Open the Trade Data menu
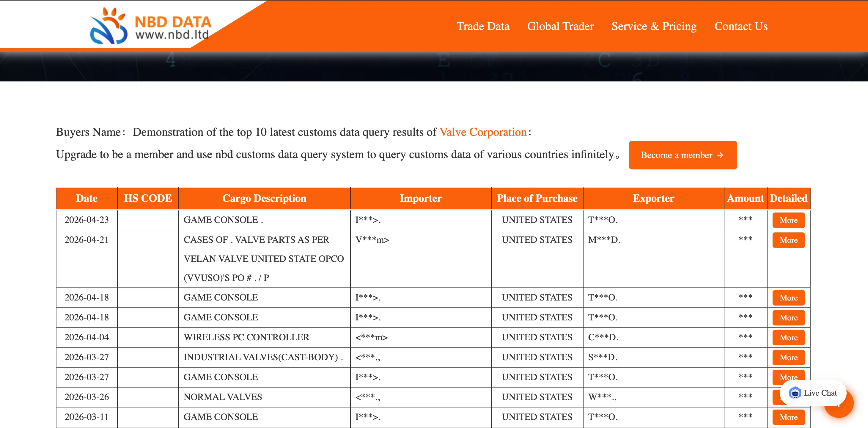 (483, 26)
